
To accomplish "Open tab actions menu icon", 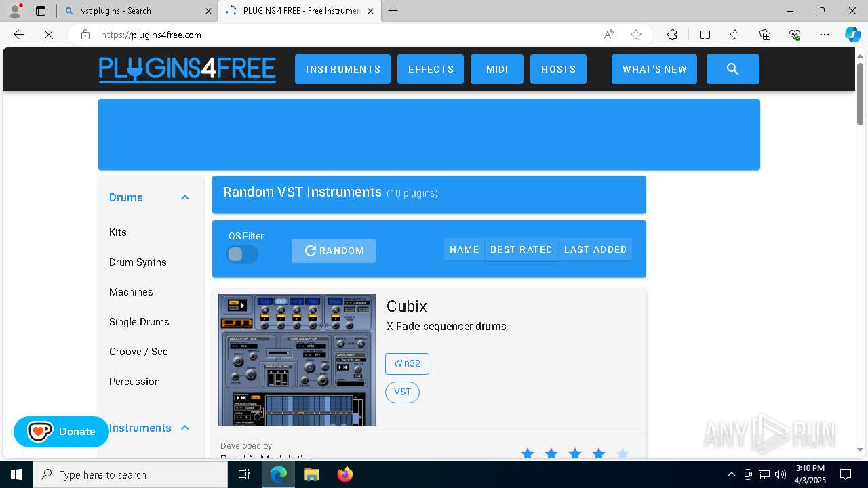I will (41, 11).
